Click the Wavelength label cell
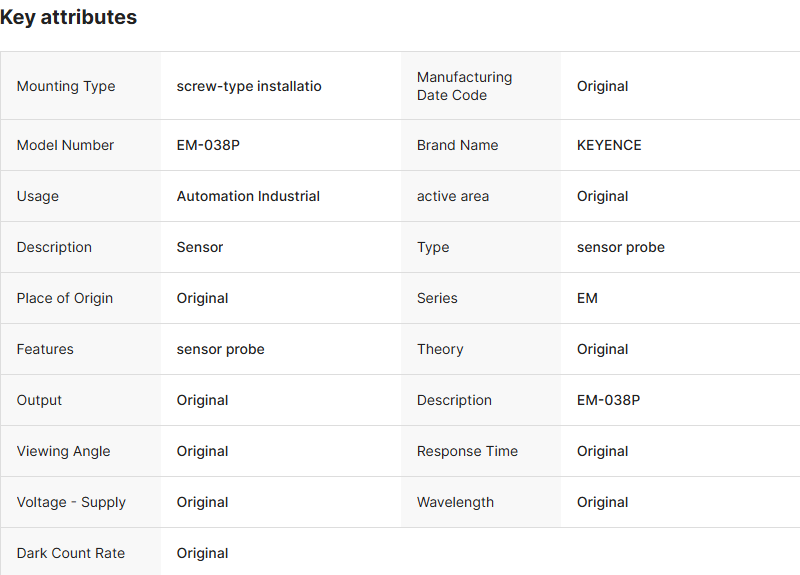Screen dimensions: 800x575 pyautogui.click(x=455, y=502)
